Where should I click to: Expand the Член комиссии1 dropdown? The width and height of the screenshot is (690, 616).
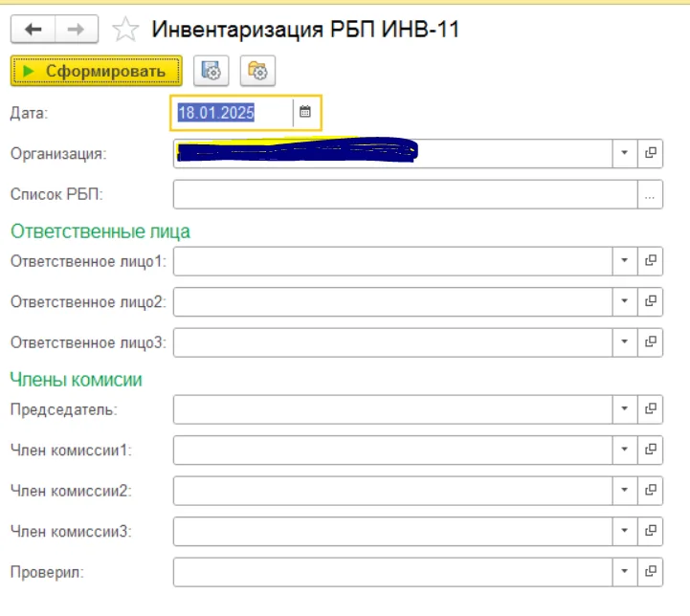625,450
